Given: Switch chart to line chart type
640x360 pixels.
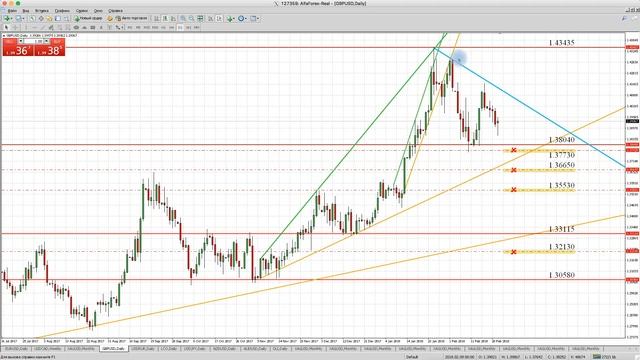Looking at the screenshot, I should (173, 18).
